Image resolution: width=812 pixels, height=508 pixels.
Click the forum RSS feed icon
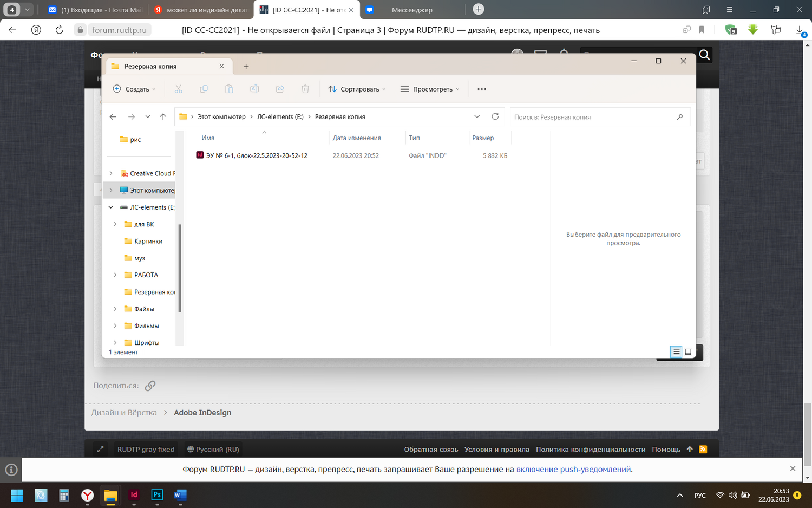pos(703,449)
